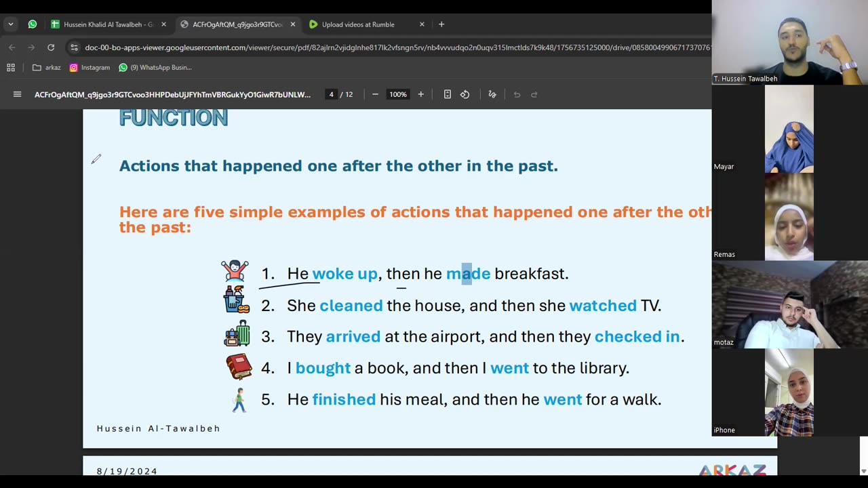Screen dimensions: 868x488
Task: Close the Upload videos at Rumble tab
Action: [x=422, y=24]
